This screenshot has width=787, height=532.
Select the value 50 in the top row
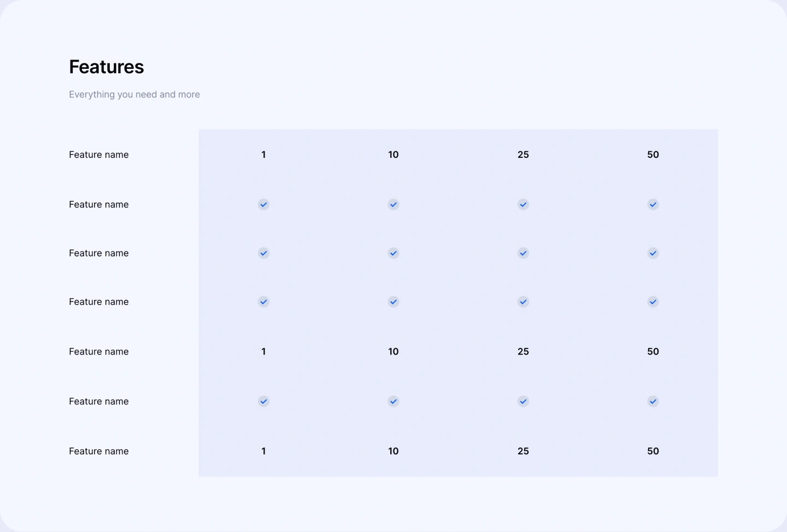click(653, 155)
